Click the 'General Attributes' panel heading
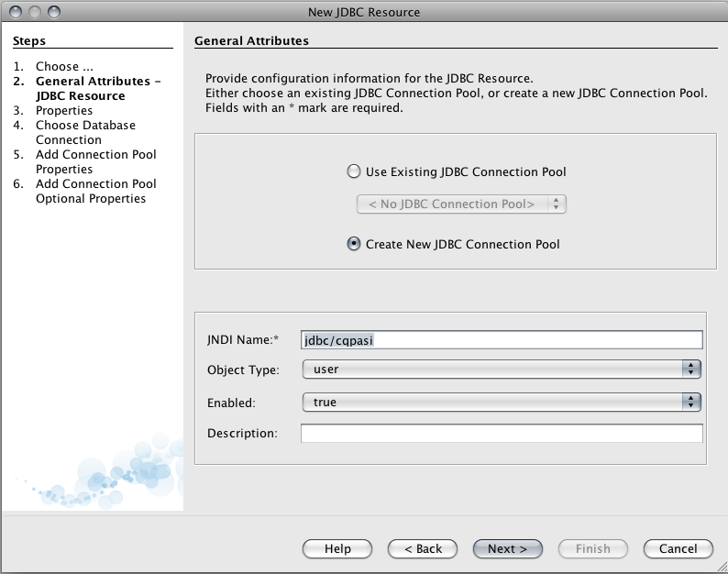728x574 pixels. 251,41
